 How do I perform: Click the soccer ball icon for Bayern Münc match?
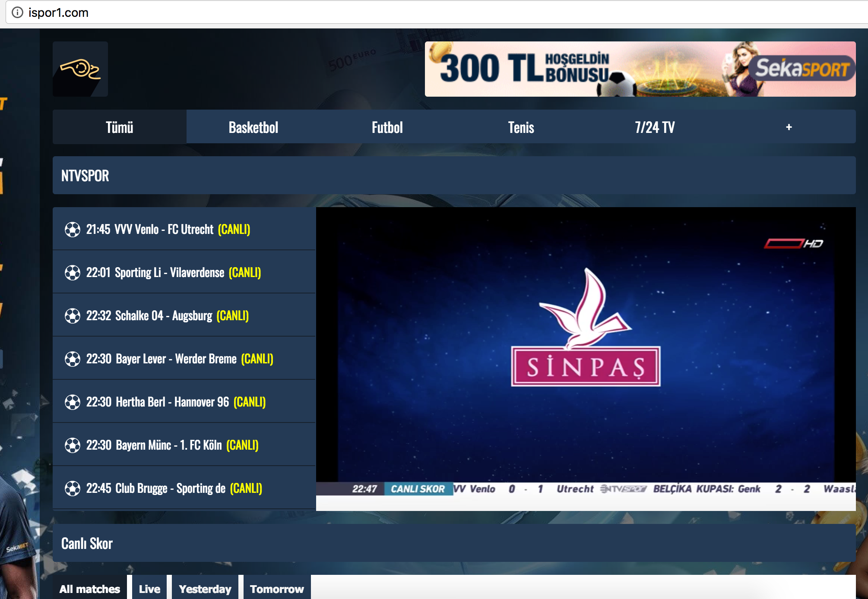[73, 445]
